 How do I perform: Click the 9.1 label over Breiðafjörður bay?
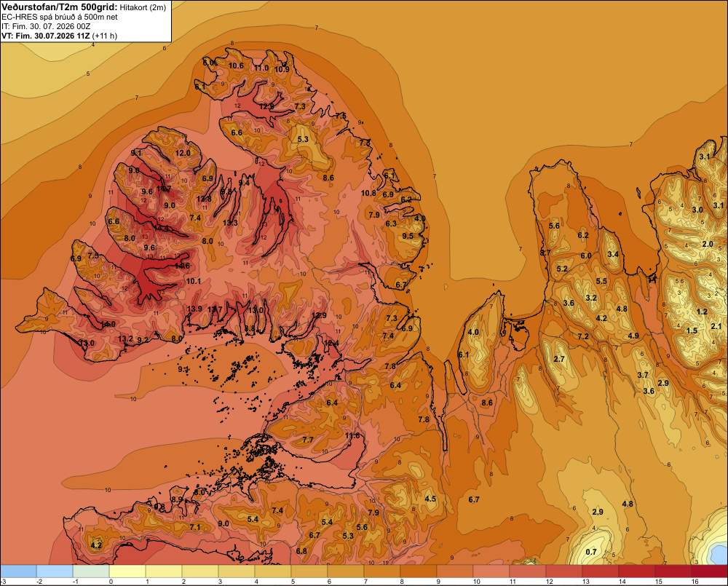pos(183,370)
